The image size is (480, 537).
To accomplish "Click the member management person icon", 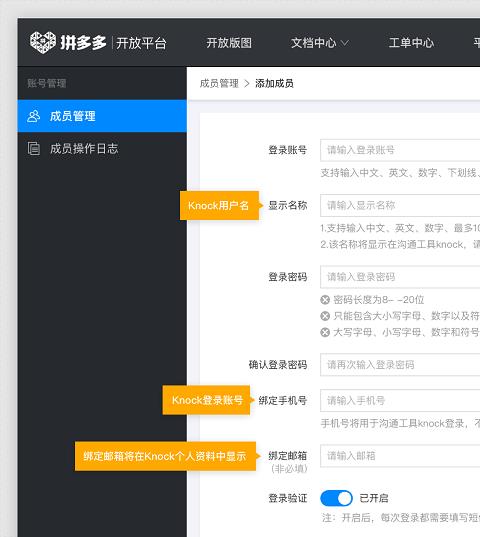I will 34,116.
